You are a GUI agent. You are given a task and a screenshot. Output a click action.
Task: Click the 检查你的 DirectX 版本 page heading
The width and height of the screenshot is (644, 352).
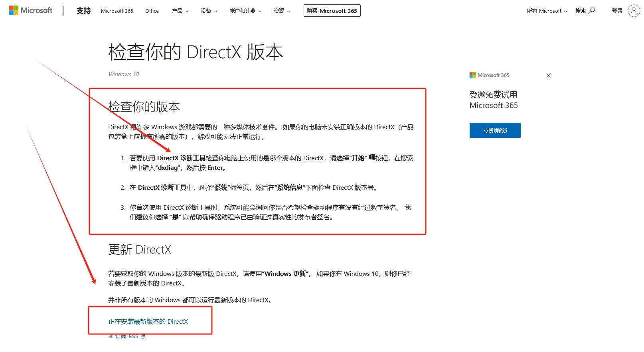(x=196, y=52)
